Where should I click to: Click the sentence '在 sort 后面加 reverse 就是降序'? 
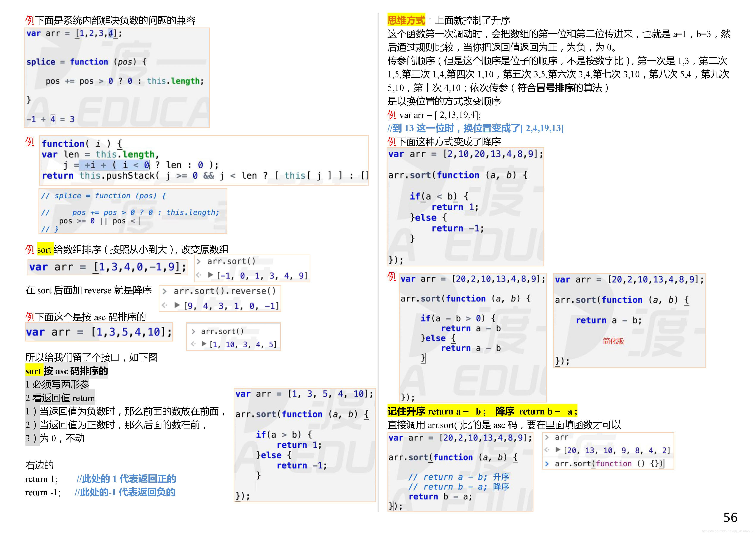pos(89,290)
